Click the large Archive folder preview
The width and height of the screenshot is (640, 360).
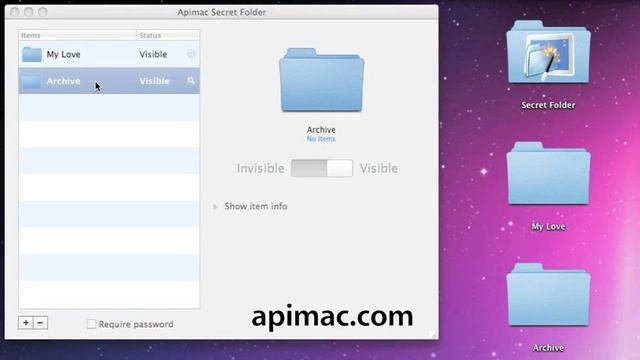322,80
